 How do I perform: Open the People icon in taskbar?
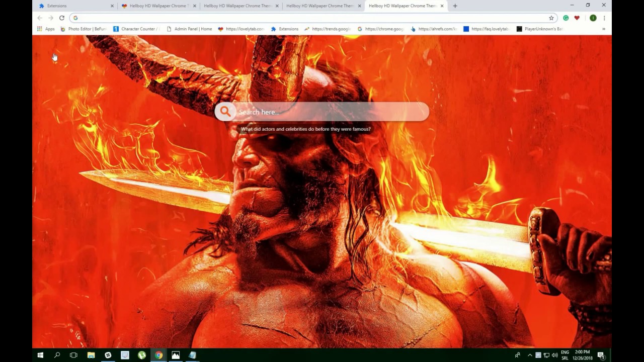click(517, 355)
